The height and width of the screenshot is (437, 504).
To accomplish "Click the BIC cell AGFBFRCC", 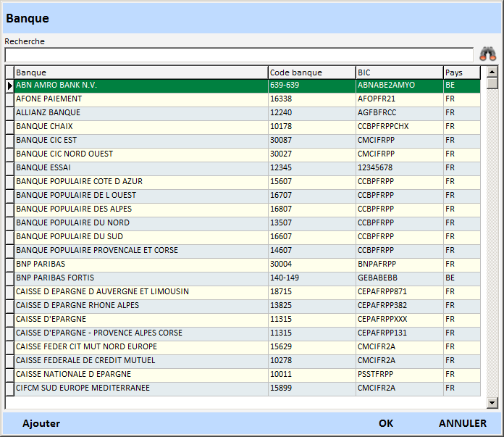I will click(x=400, y=112).
